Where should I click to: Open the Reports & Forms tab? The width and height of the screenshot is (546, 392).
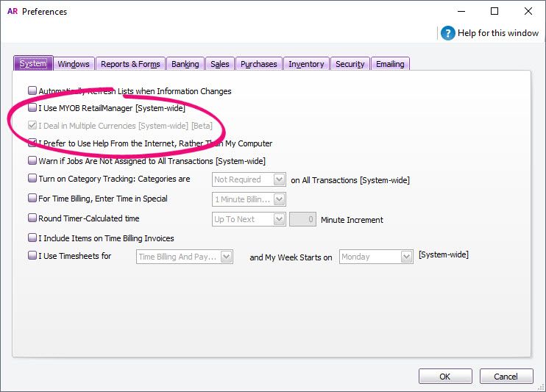click(130, 64)
